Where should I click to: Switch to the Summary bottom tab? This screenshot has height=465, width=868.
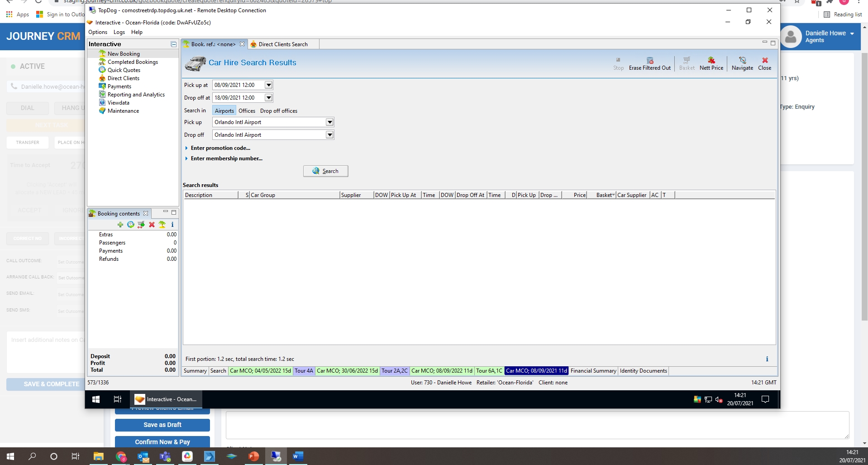coord(195,371)
